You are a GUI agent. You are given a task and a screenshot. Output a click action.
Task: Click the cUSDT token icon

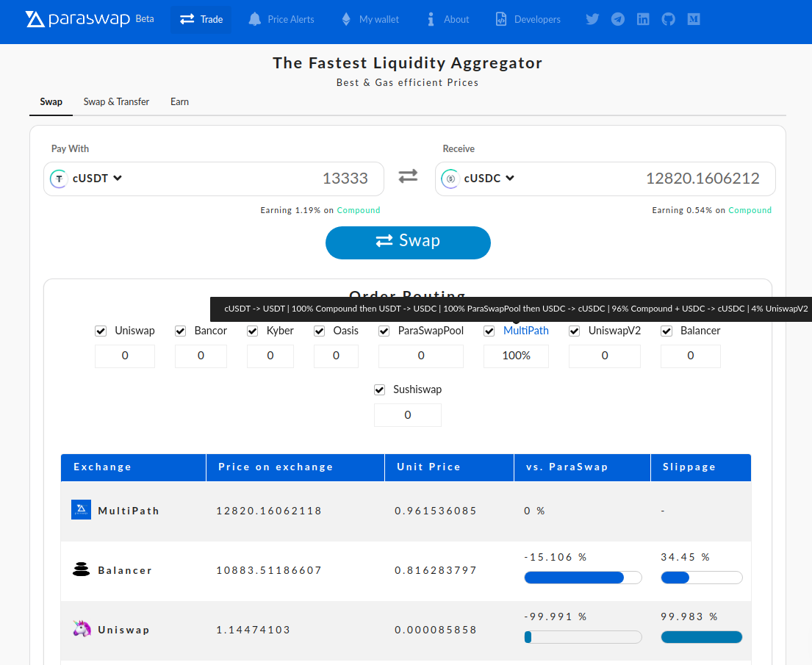point(59,179)
